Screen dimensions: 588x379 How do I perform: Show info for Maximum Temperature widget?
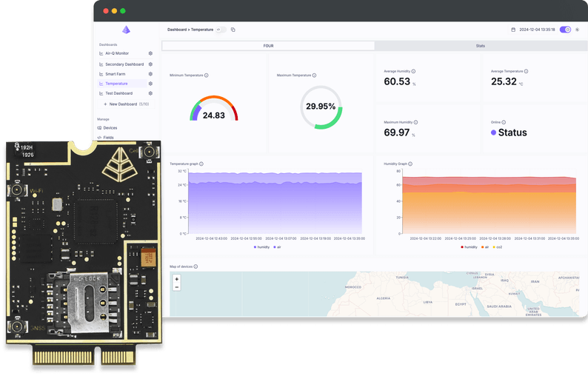(x=314, y=76)
